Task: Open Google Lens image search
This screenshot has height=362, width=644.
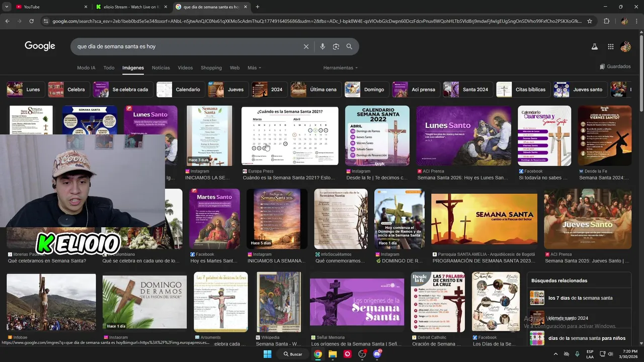Action: coord(336,46)
